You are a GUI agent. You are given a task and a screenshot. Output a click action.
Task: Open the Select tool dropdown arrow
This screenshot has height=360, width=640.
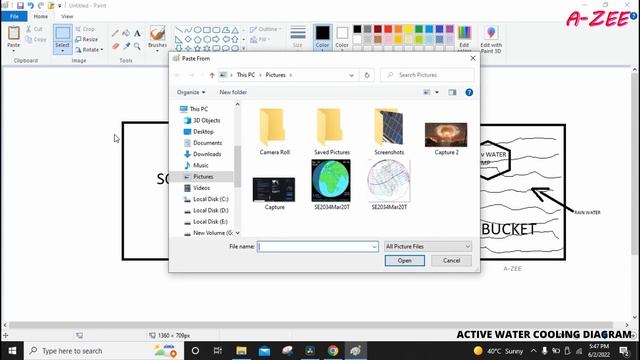(x=62, y=51)
